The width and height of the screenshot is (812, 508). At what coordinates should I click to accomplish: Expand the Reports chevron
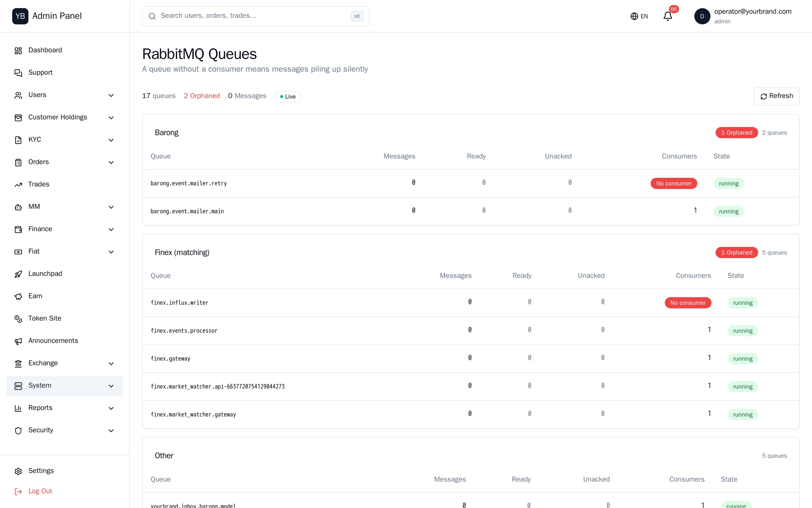(111, 408)
